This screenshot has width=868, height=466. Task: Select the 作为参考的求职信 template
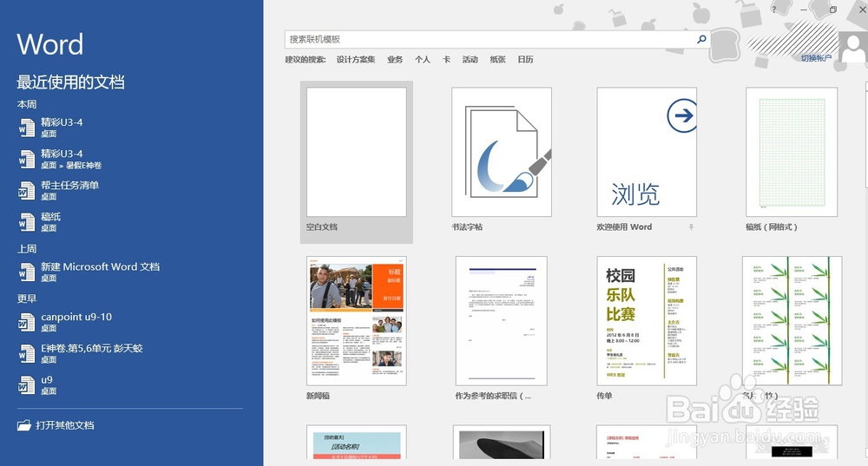tap(502, 321)
